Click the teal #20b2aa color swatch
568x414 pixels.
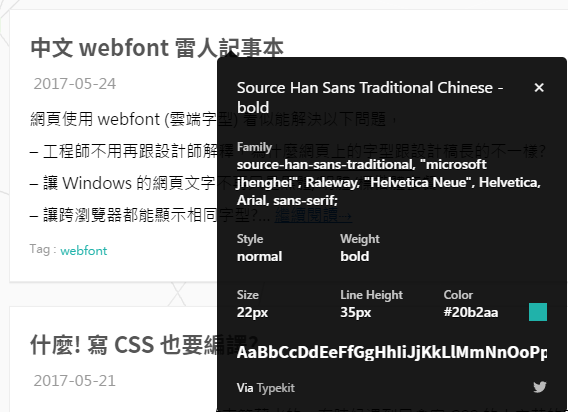tap(538, 312)
